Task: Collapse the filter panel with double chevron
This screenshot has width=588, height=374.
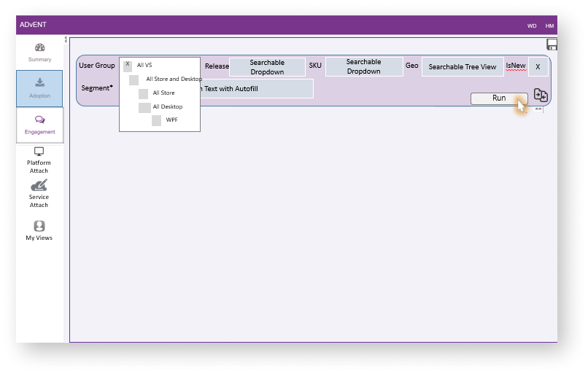Action: [538, 109]
